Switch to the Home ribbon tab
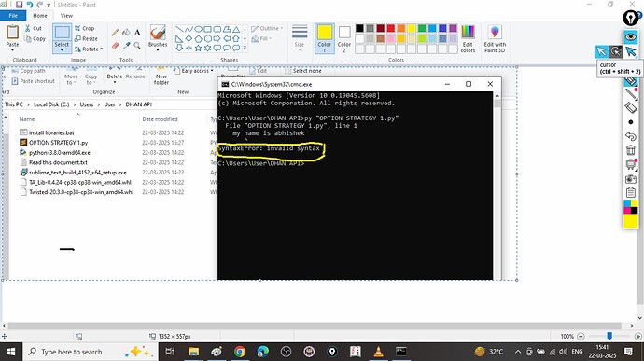Viewport: 644px width, 361px height. 40,16
